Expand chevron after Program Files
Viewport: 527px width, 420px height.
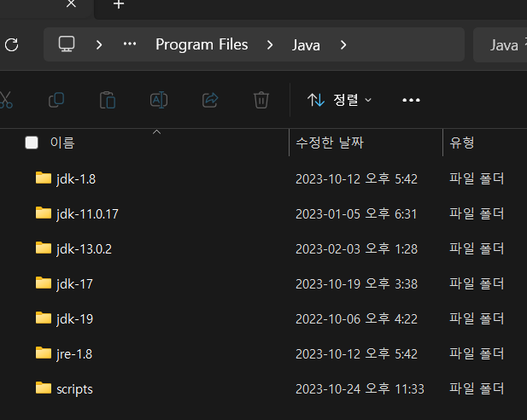tap(270, 44)
